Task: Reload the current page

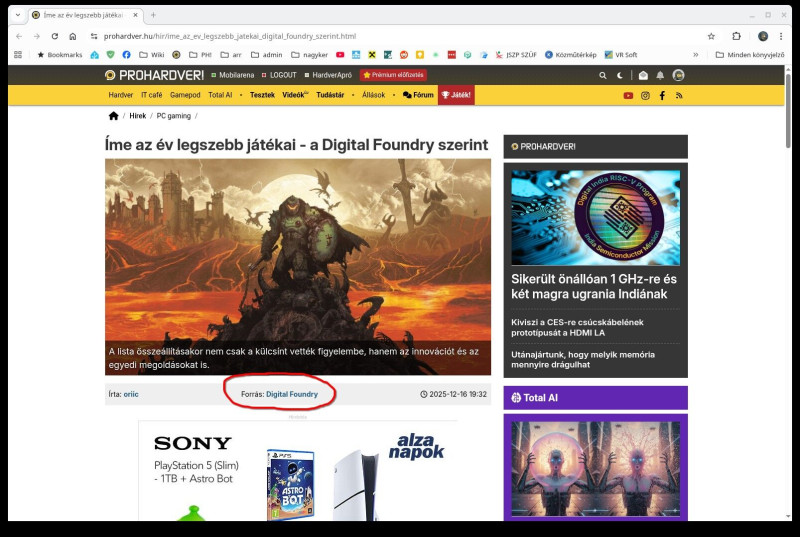Action: tap(55, 36)
